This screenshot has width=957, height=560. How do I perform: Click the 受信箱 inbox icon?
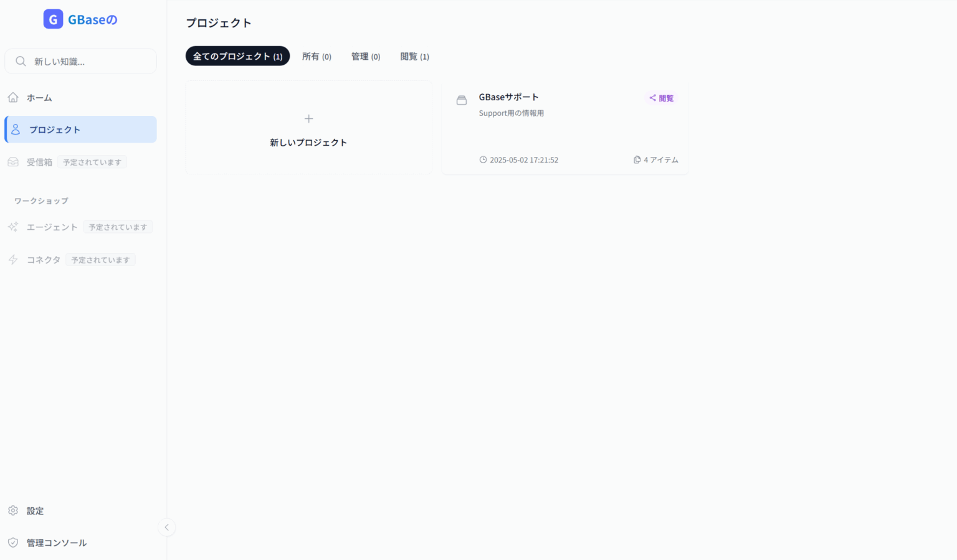13,162
